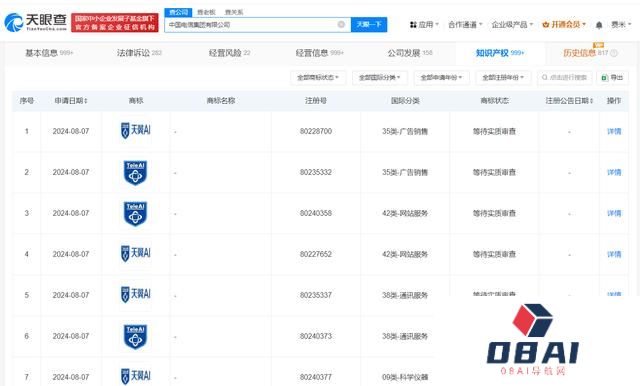Open 天翼AI trademark image in row 4
This screenshot has height=386, width=640.
pos(136,253)
